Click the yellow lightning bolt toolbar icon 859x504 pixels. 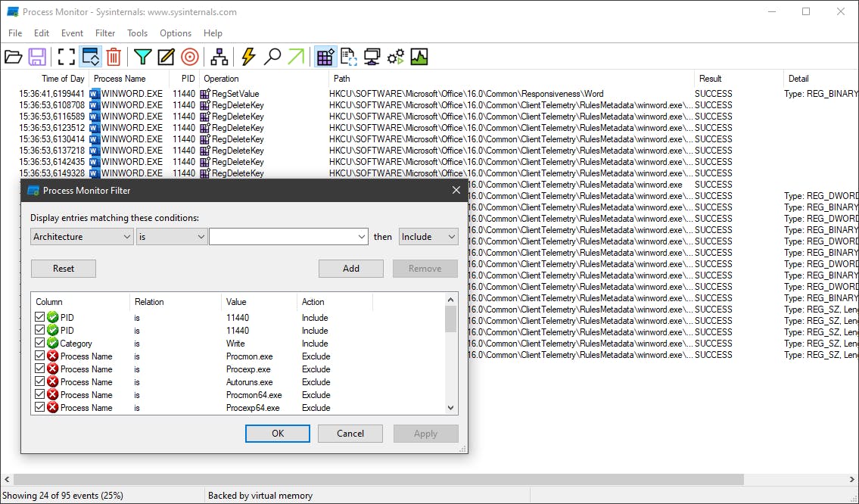point(249,57)
